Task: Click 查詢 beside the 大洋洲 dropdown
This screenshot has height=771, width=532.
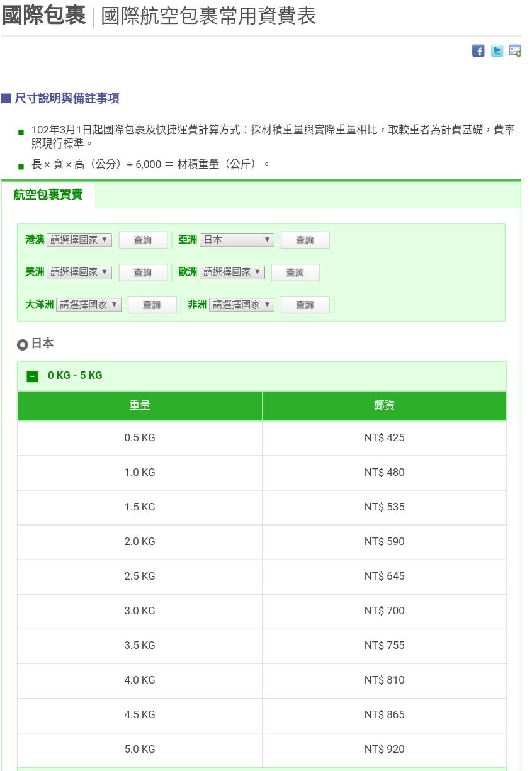Action: coord(152,305)
